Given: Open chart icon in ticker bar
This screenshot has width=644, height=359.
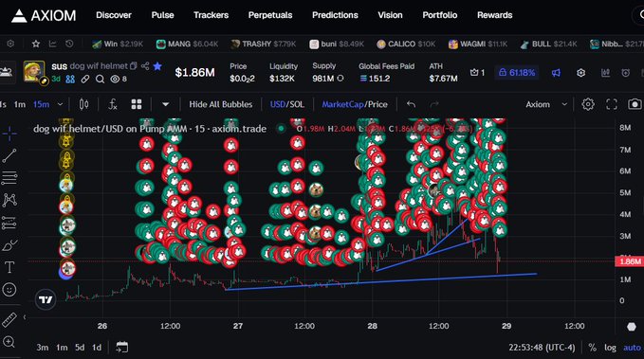Looking at the screenshot, I should (x=52, y=44).
